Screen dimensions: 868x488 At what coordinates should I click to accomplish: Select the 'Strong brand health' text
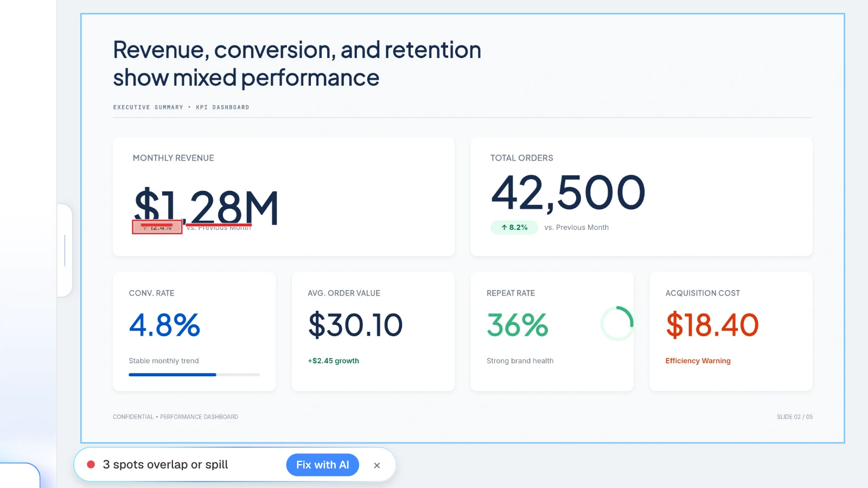point(520,361)
